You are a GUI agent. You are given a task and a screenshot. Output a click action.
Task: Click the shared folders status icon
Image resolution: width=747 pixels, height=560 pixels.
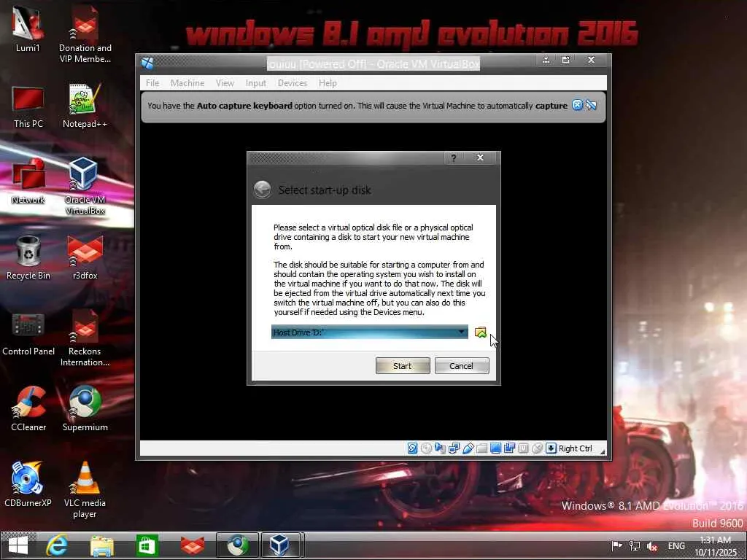point(481,448)
